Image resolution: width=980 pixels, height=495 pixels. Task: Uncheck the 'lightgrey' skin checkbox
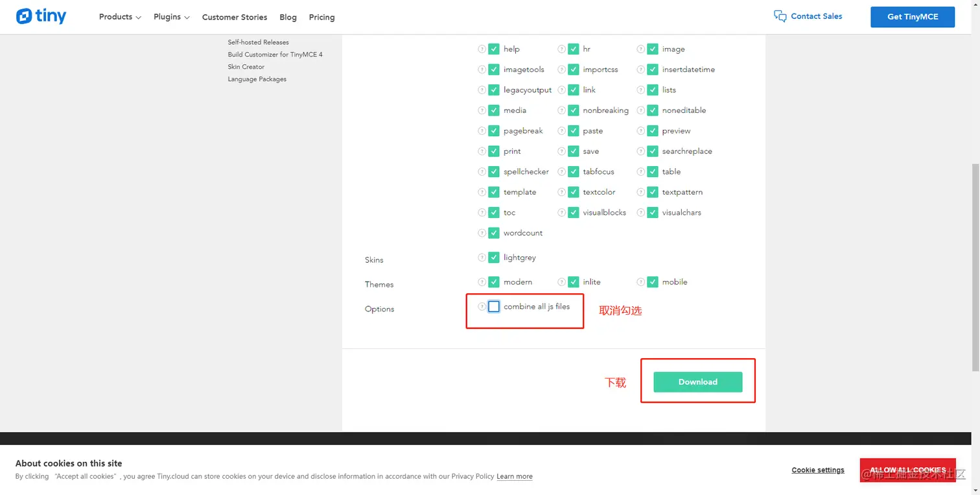tap(494, 258)
